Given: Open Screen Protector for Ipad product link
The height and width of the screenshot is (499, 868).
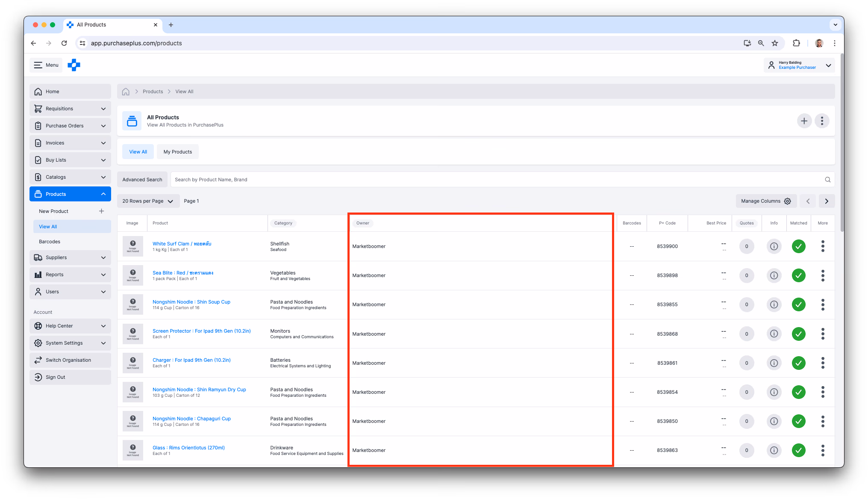Looking at the screenshot, I should click(x=202, y=331).
